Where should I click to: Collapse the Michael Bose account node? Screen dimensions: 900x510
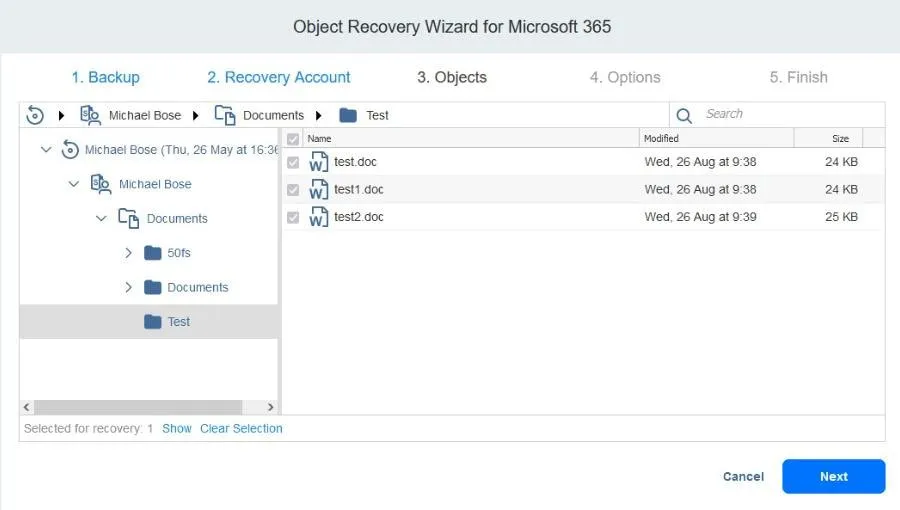tap(74, 184)
